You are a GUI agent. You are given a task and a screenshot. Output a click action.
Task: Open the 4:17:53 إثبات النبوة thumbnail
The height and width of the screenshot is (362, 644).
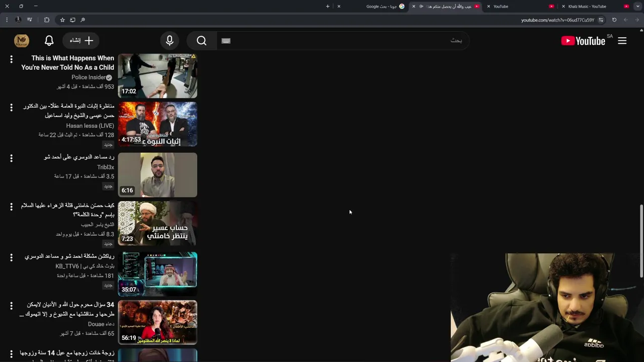(157, 124)
